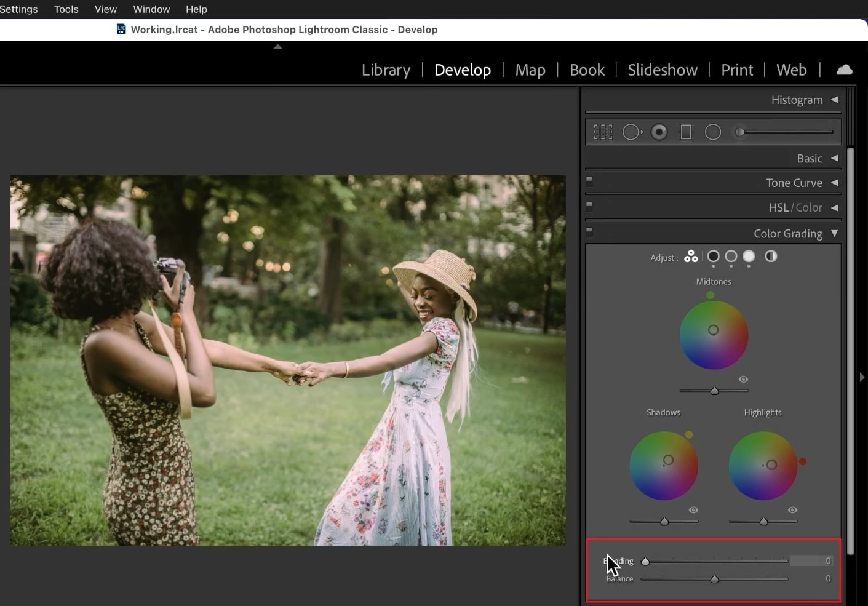Open the Print module
This screenshot has height=606, width=868.
click(x=736, y=70)
